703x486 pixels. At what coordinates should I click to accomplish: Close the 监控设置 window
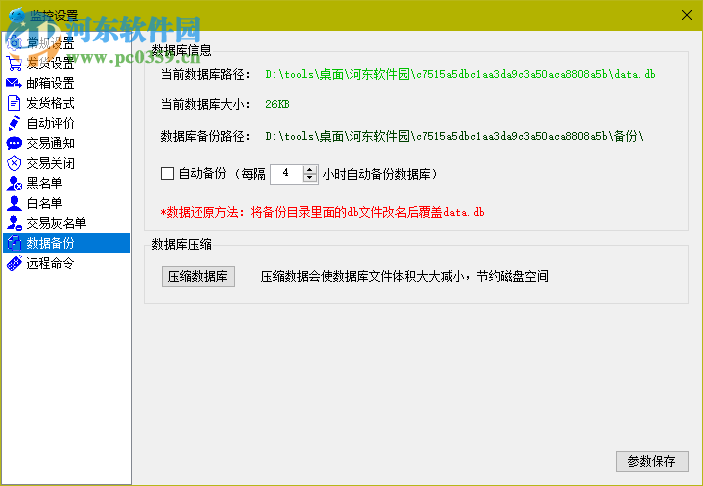pos(686,15)
